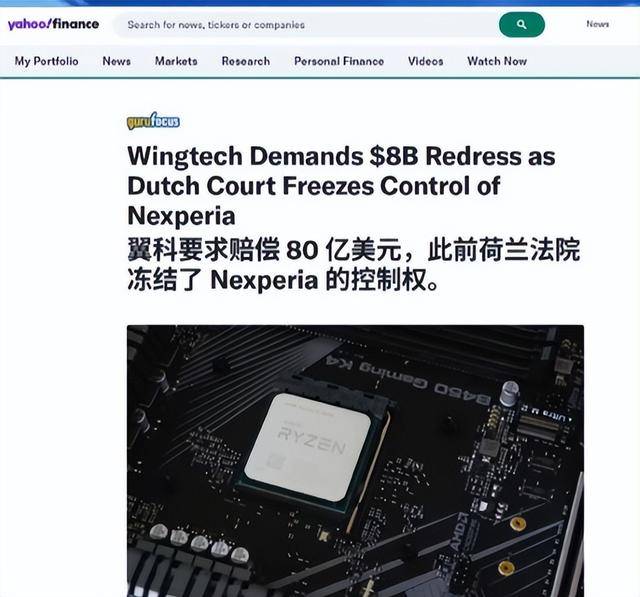This screenshot has height=597, width=640.
Task: Open the Yahoo Finance logo homepage
Action: (53, 24)
